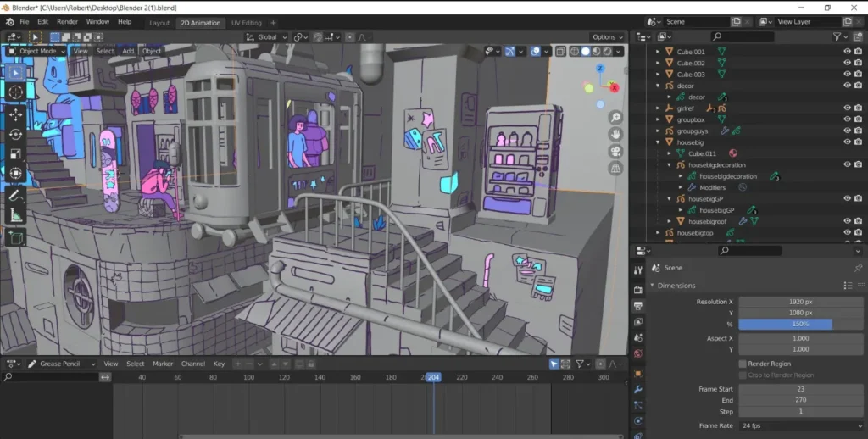Toggle camera view with the camera icon
The image size is (868, 439).
(x=615, y=152)
